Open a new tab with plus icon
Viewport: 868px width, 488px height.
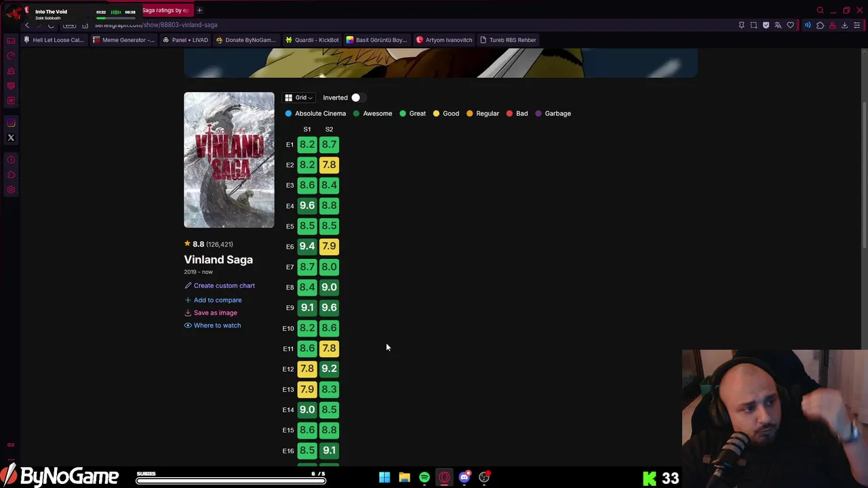[x=199, y=10]
